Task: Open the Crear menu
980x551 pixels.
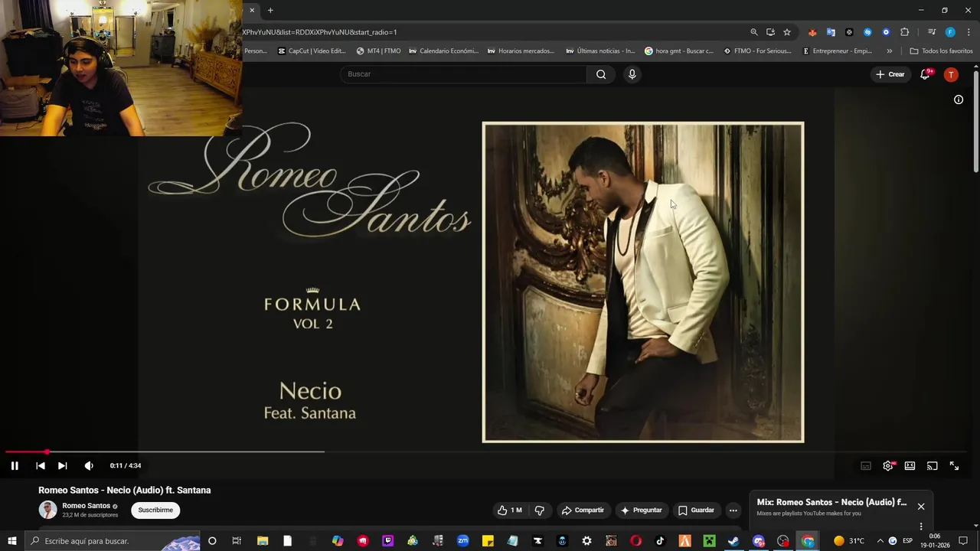Action: click(890, 74)
